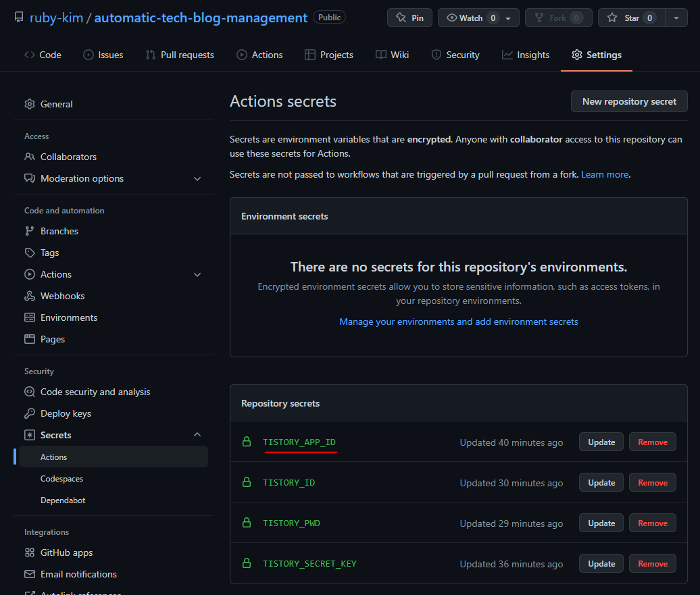
Task: Open Manage your environments and add environment secrets
Action: click(459, 322)
